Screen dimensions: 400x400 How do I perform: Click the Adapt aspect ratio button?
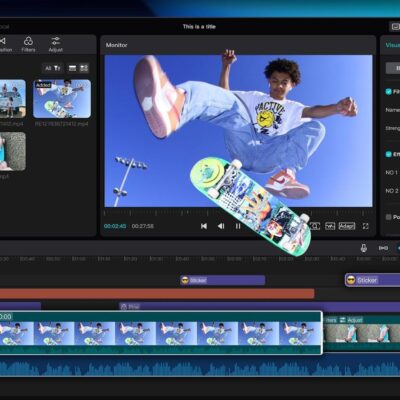347,226
